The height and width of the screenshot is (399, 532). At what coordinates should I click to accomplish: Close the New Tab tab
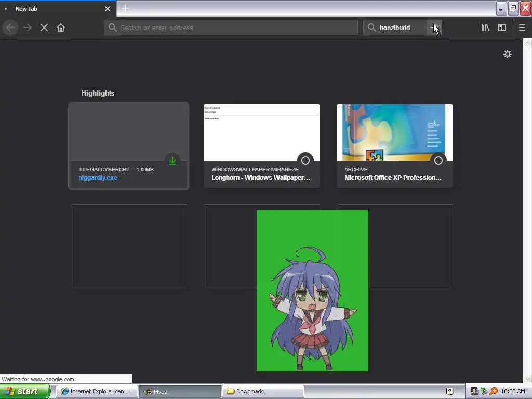(x=108, y=9)
